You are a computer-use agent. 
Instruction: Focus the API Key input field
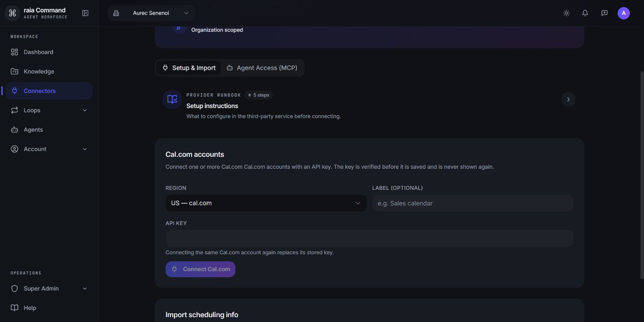click(369, 238)
